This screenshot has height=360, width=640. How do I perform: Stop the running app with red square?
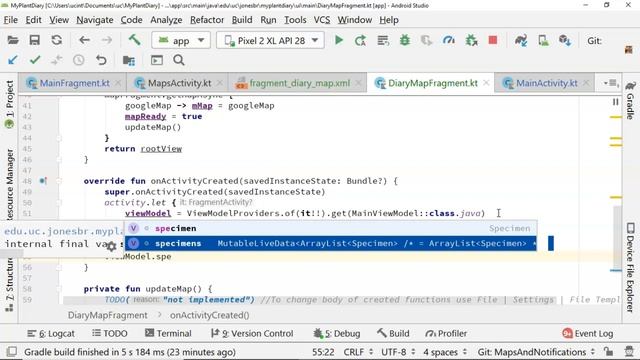pyautogui.click(x=493, y=40)
